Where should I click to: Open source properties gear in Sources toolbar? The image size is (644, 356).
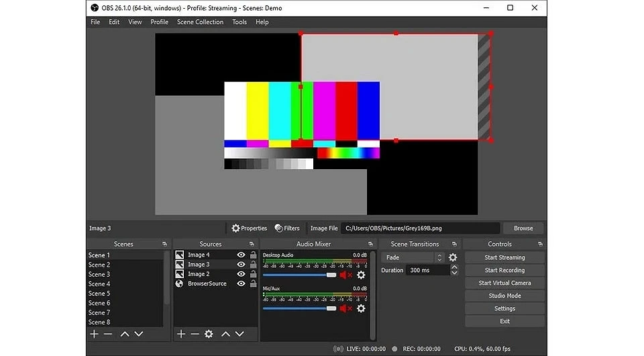209,334
